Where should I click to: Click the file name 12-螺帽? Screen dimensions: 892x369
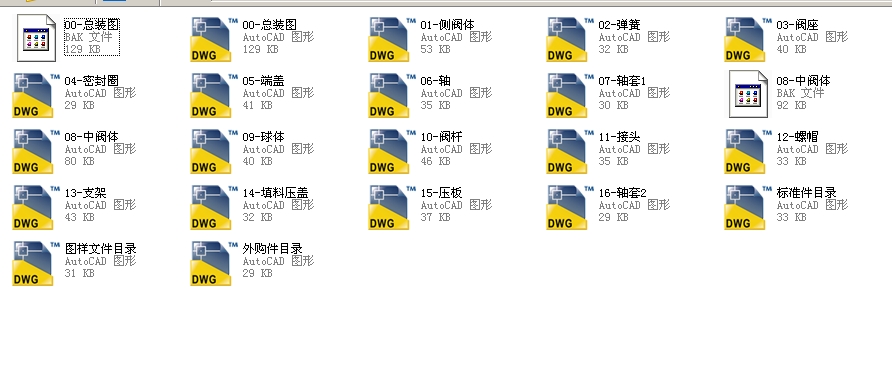pyautogui.click(x=797, y=137)
